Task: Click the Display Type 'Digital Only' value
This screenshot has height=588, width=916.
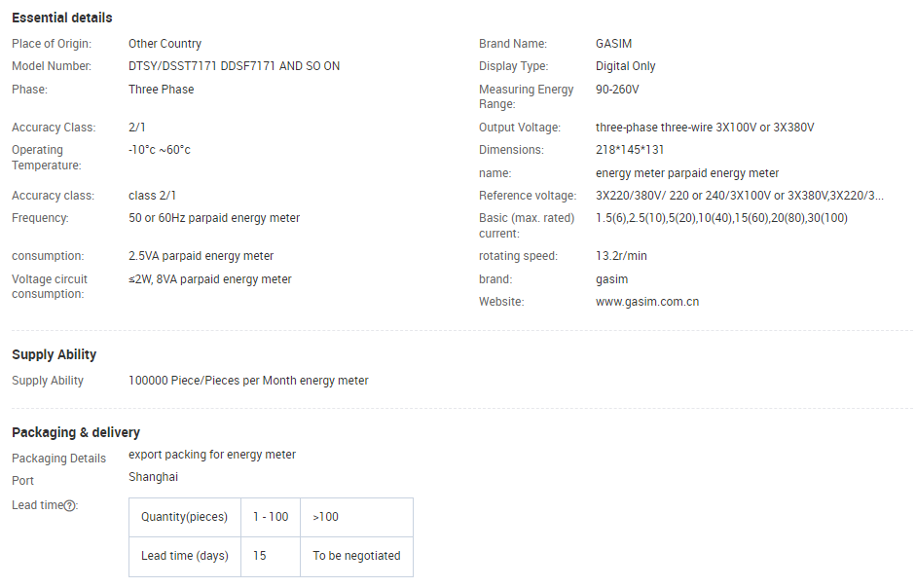Action: (625, 66)
